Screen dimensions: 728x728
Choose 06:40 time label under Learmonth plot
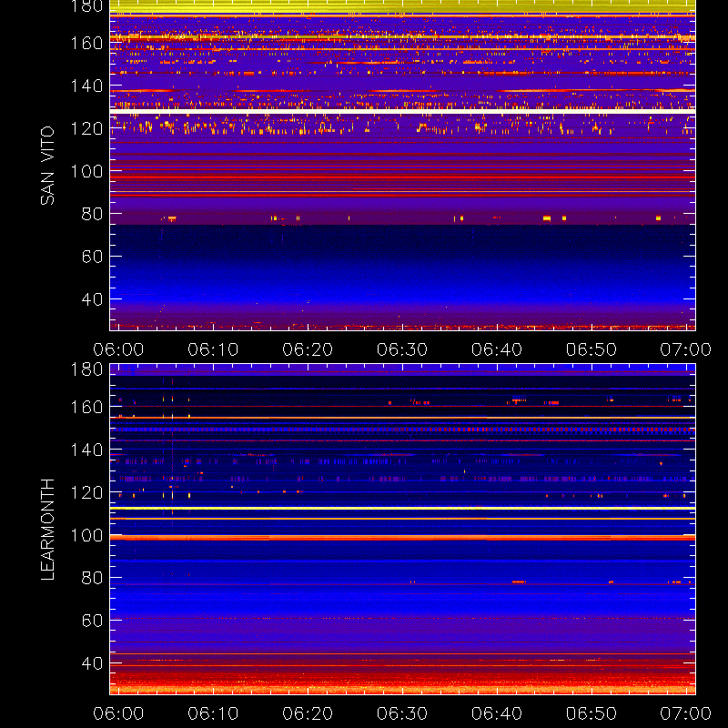(497, 713)
